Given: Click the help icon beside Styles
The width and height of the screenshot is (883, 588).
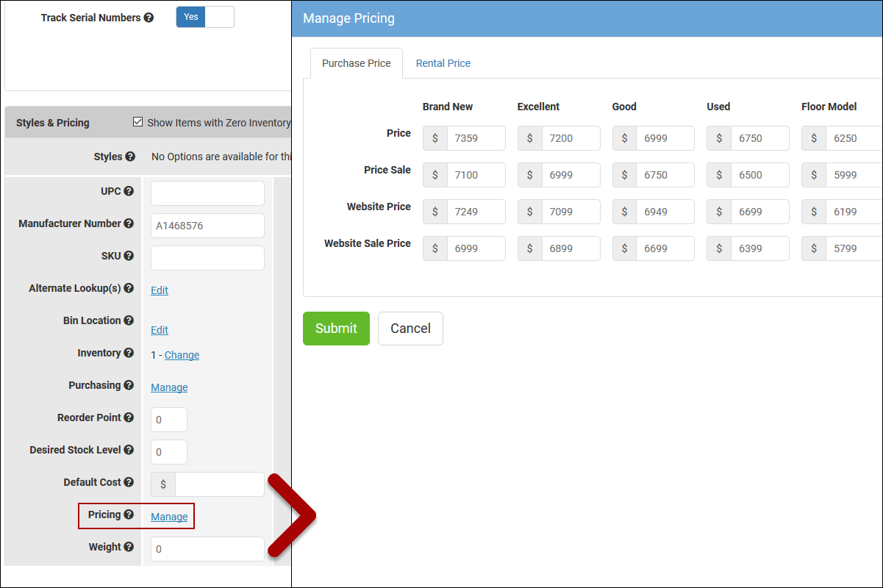Looking at the screenshot, I should click(130, 157).
